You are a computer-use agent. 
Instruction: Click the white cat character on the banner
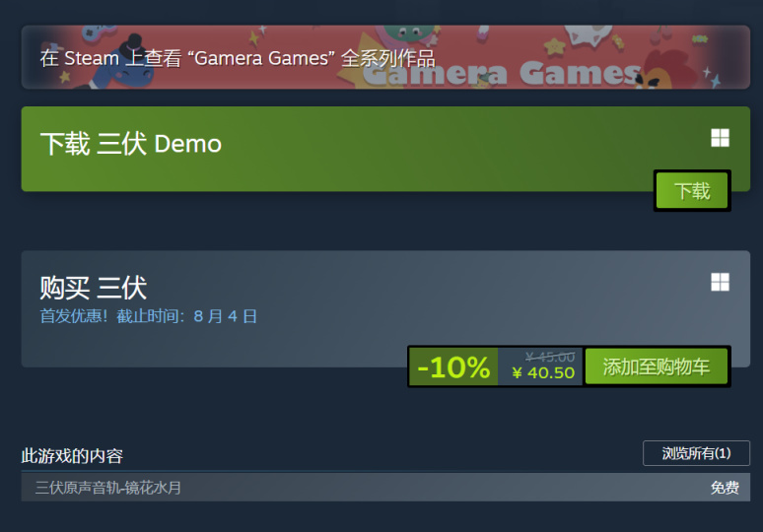point(588,35)
